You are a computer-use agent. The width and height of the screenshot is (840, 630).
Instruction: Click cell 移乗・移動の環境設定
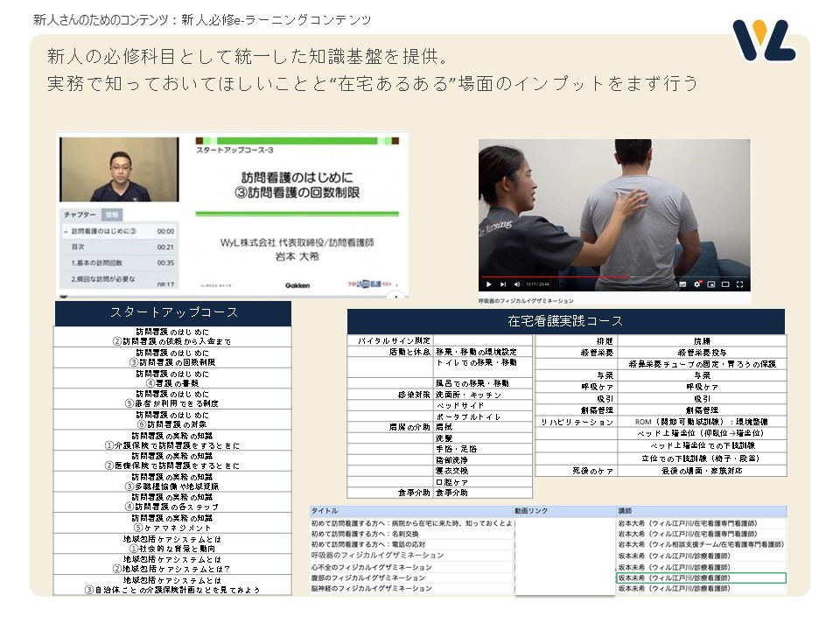483,352
